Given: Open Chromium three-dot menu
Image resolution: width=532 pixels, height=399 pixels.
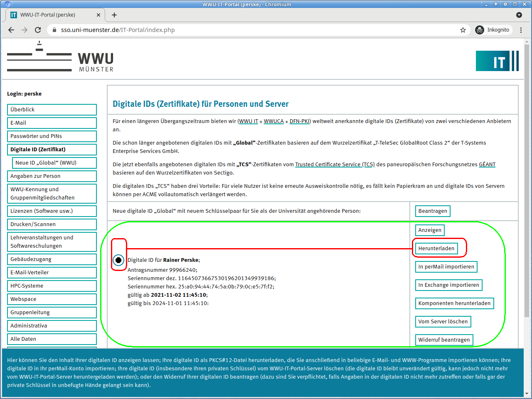Looking at the screenshot, I should pyautogui.click(x=521, y=30).
